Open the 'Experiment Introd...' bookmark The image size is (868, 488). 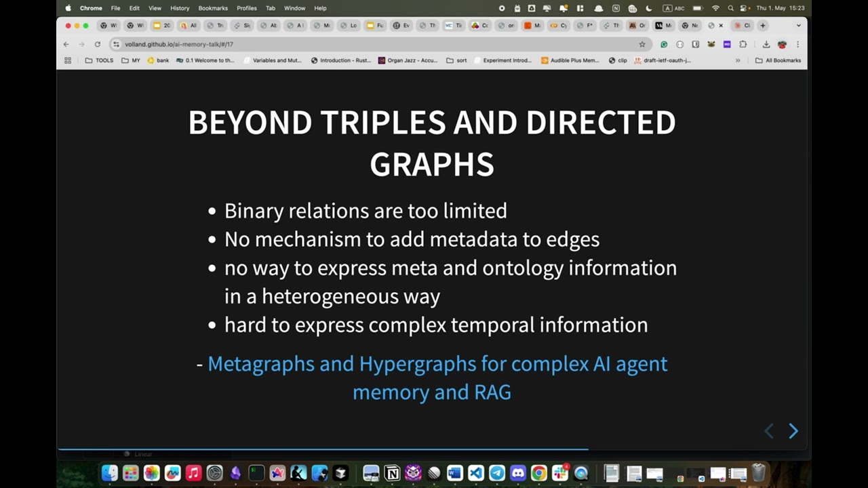(x=502, y=60)
